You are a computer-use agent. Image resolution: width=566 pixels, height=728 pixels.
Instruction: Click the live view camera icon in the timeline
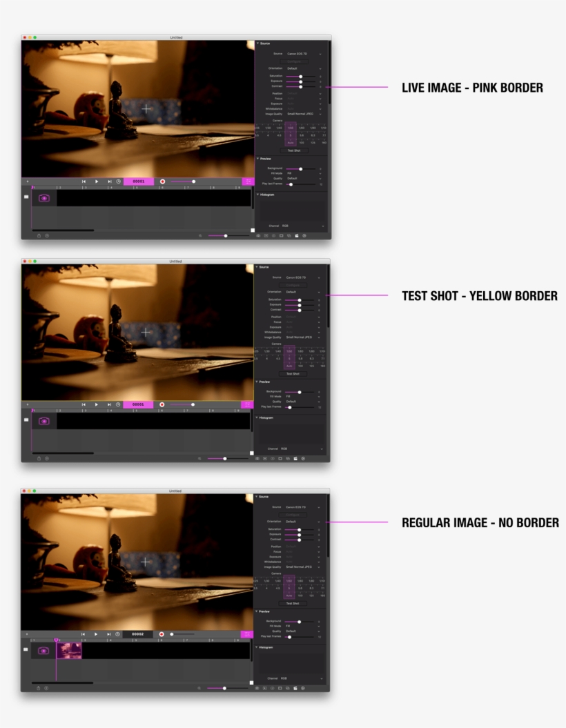tap(43, 197)
